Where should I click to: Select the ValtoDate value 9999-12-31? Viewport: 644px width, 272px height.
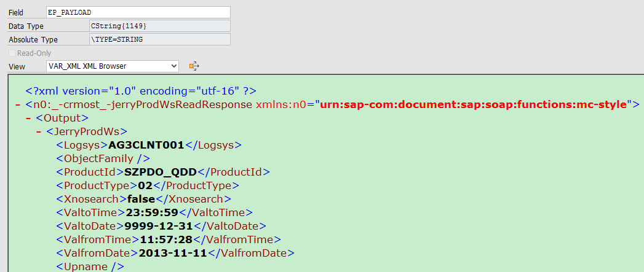159,227
